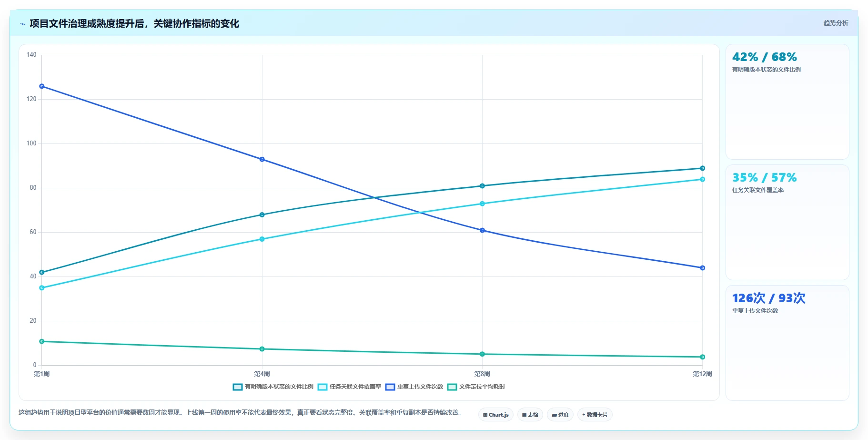Toggle the 任务关联文件覆盖率 legend swatch
This screenshot has height=440, width=868.
point(323,387)
